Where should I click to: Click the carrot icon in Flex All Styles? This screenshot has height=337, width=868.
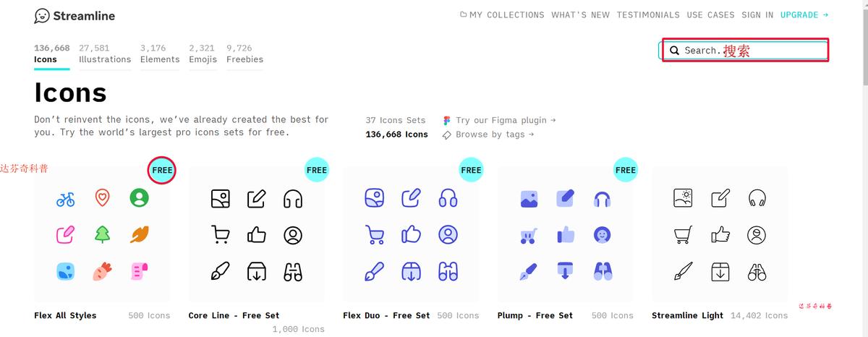point(103,272)
